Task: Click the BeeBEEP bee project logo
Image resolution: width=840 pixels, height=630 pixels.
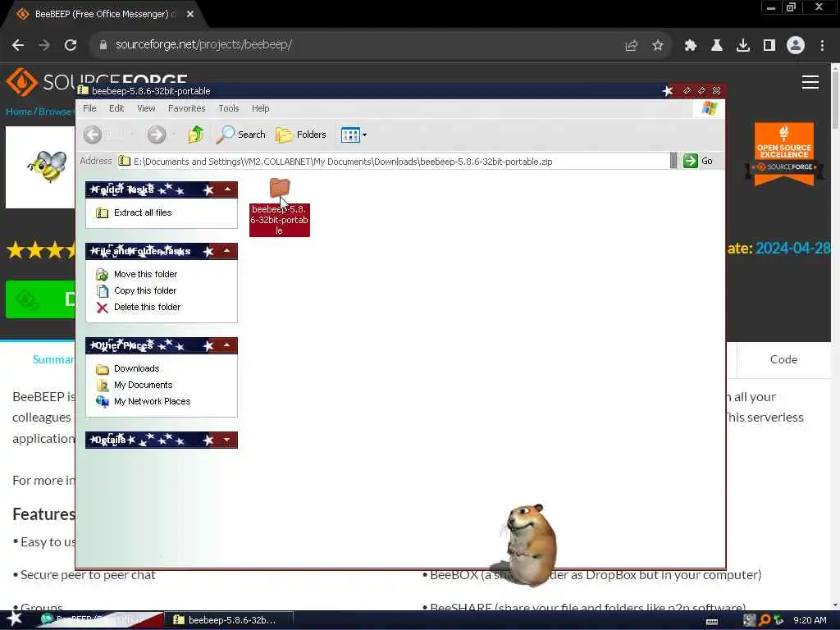Action: (48, 166)
